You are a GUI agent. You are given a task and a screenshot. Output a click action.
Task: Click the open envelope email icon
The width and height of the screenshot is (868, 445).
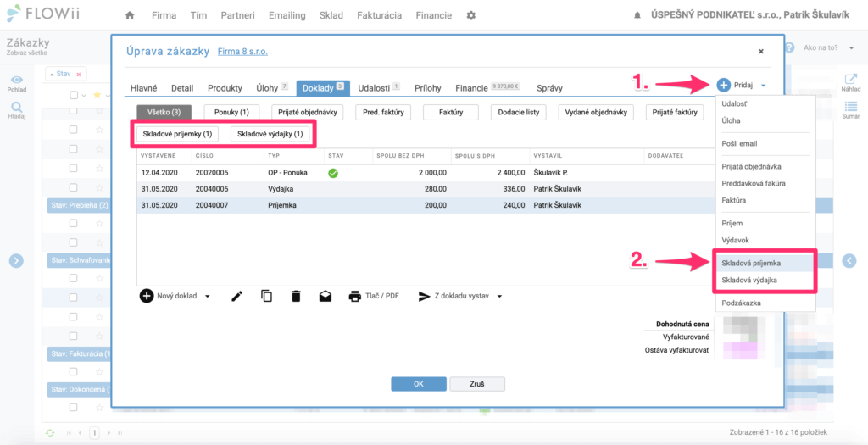(325, 296)
